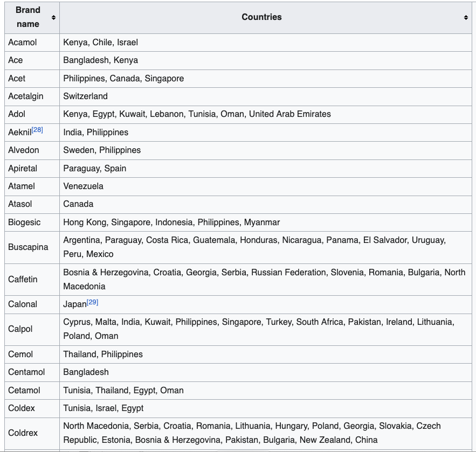Select the Cetamol brand cell

pyautogui.click(x=32, y=391)
